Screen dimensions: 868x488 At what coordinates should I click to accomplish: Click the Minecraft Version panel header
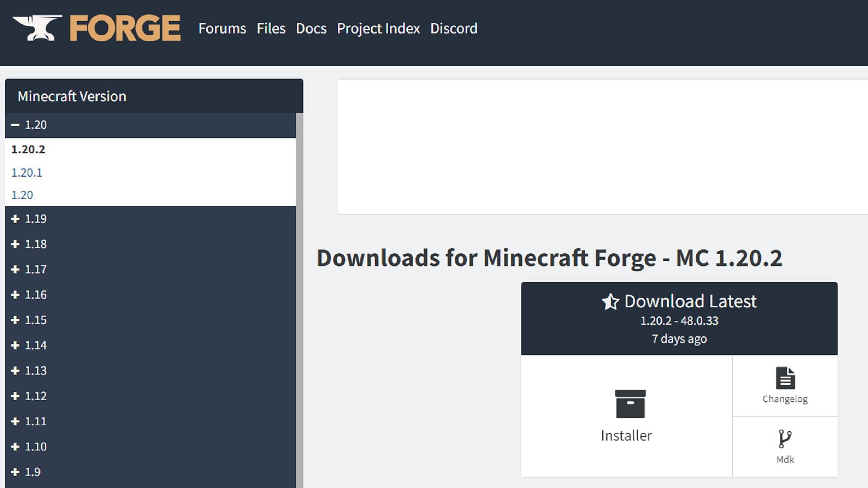154,96
